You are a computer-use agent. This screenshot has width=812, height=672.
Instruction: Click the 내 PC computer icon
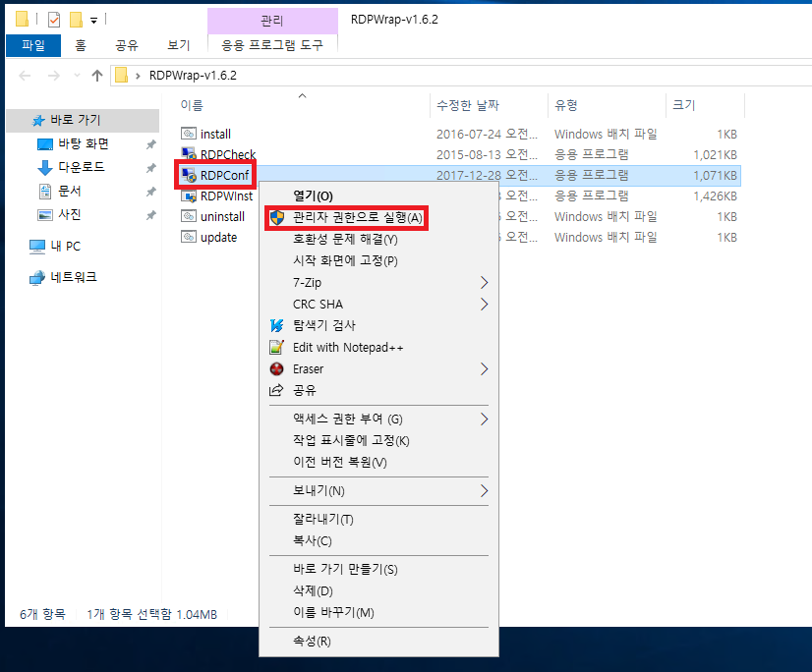(36, 247)
